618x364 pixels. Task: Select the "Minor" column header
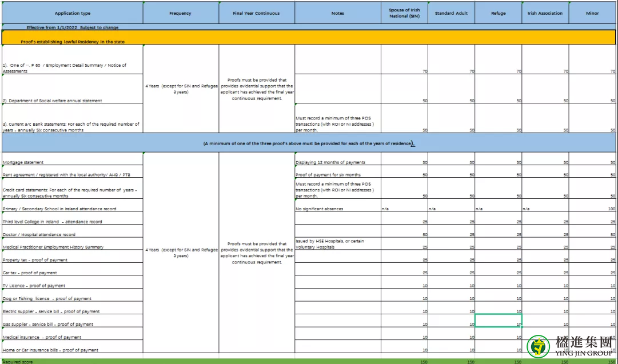tap(592, 13)
